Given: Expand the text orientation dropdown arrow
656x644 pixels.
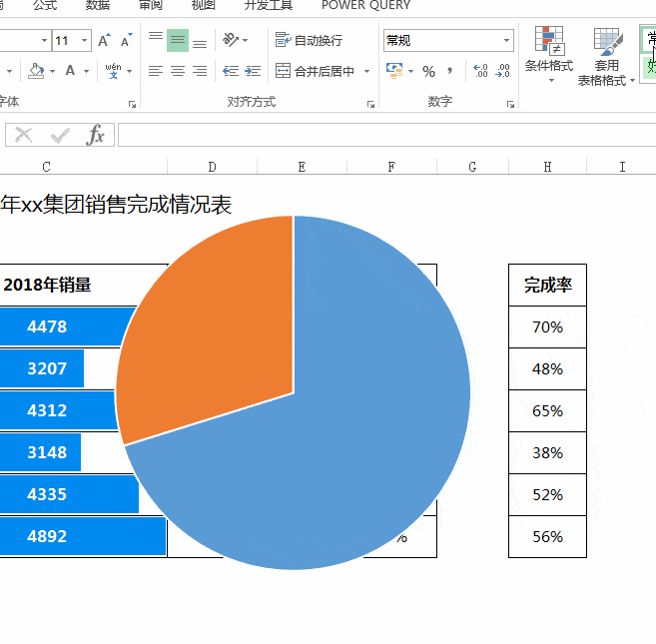Looking at the screenshot, I should (246, 41).
